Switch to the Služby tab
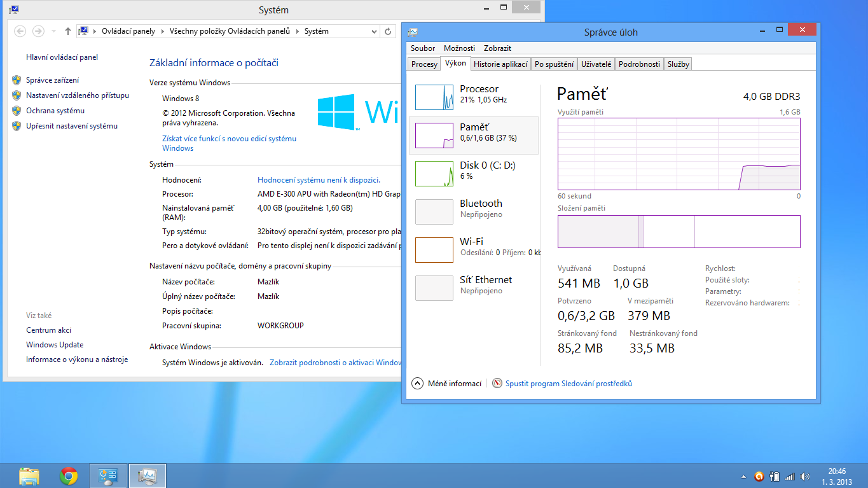The height and width of the screenshot is (488, 868). tap(679, 64)
